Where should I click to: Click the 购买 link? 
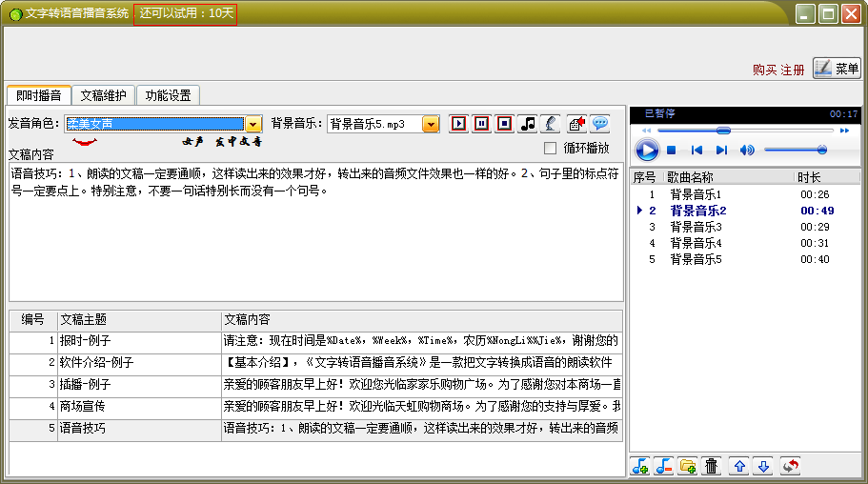(764, 70)
